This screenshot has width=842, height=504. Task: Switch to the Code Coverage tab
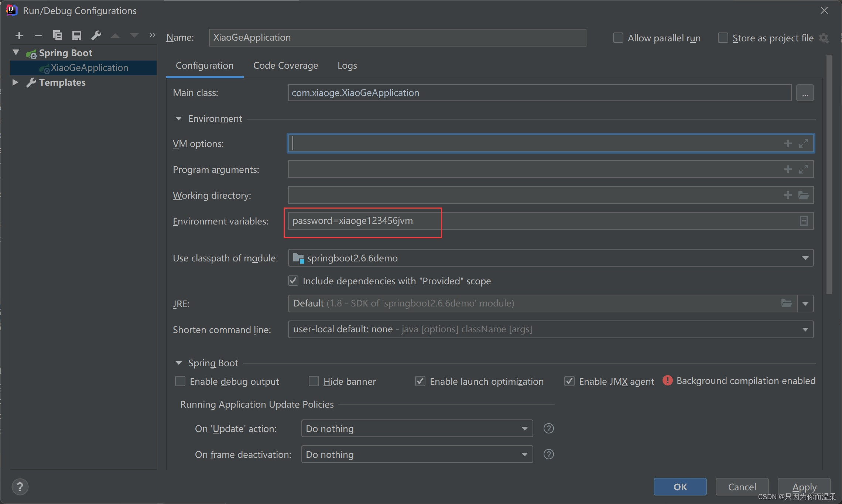[x=285, y=65]
